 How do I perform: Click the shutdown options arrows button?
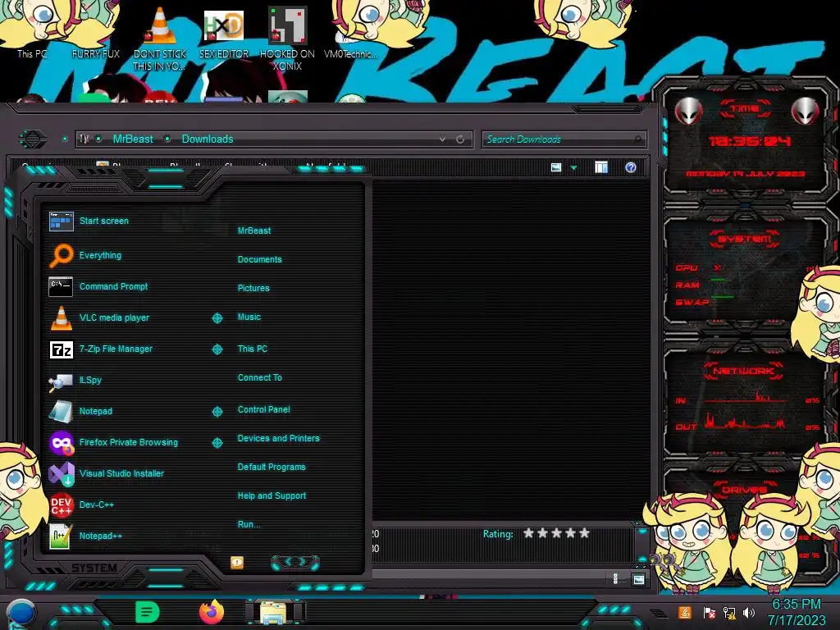pos(295,562)
